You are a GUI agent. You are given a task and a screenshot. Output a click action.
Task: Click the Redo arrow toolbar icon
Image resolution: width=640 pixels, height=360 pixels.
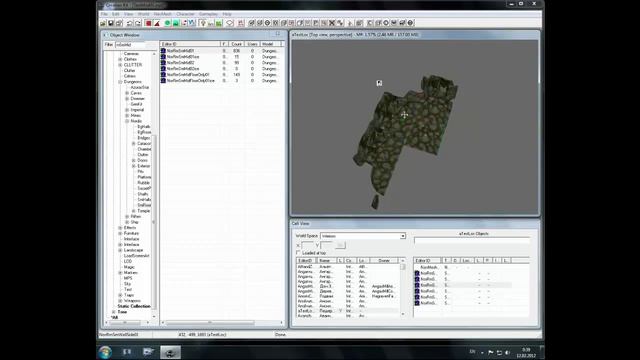click(x=138, y=23)
